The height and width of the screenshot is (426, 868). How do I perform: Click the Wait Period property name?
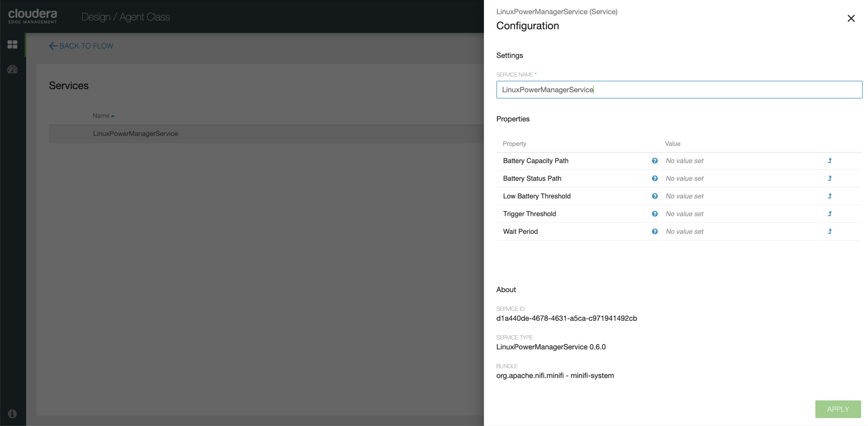click(520, 232)
